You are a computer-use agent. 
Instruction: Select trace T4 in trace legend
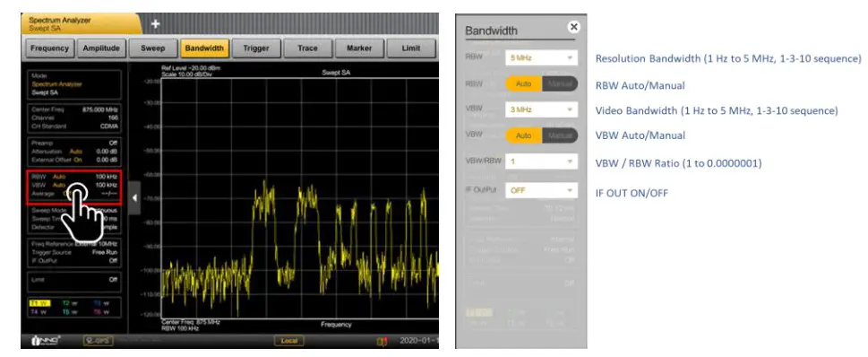tap(39, 311)
